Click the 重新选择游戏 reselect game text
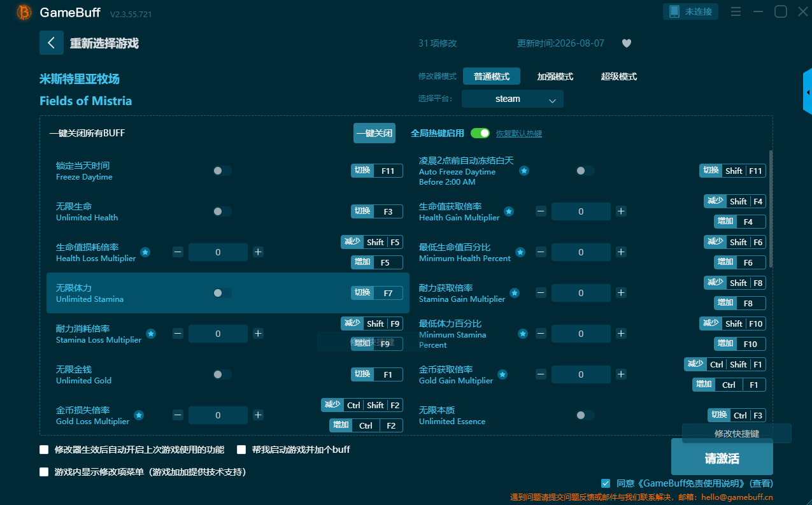Image resolution: width=812 pixels, height=505 pixels. (x=104, y=43)
